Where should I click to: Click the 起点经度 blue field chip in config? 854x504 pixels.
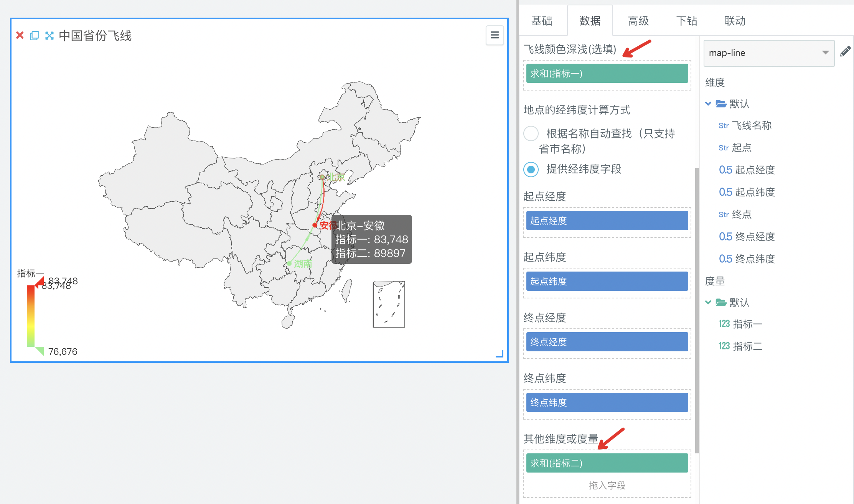tap(607, 221)
